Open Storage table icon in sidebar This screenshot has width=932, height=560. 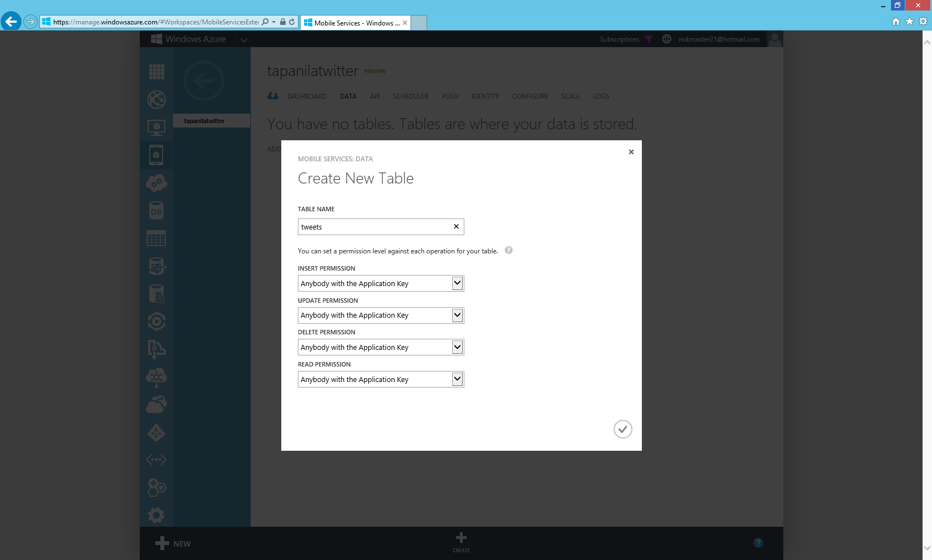(156, 238)
